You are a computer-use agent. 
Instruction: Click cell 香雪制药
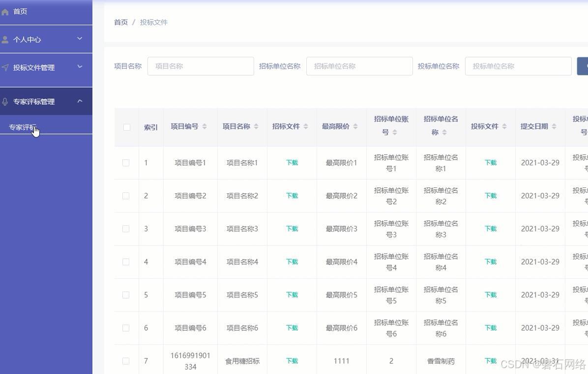(x=441, y=361)
